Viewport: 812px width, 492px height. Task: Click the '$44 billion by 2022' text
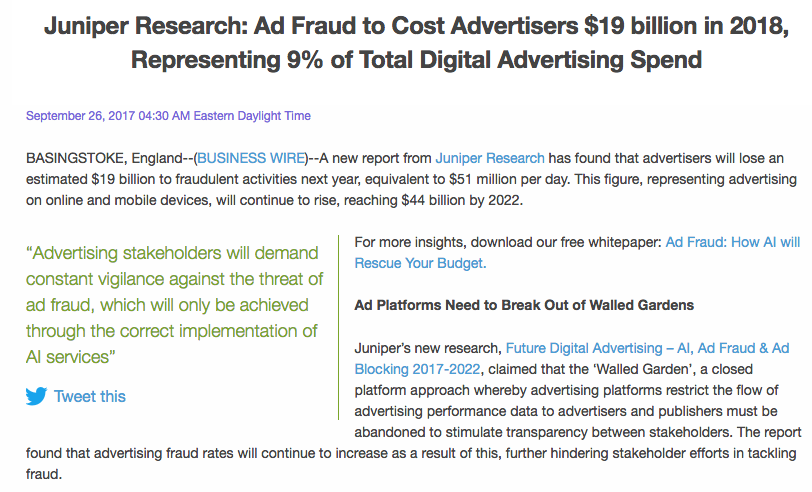pyautogui.click(x=461, y=200)
